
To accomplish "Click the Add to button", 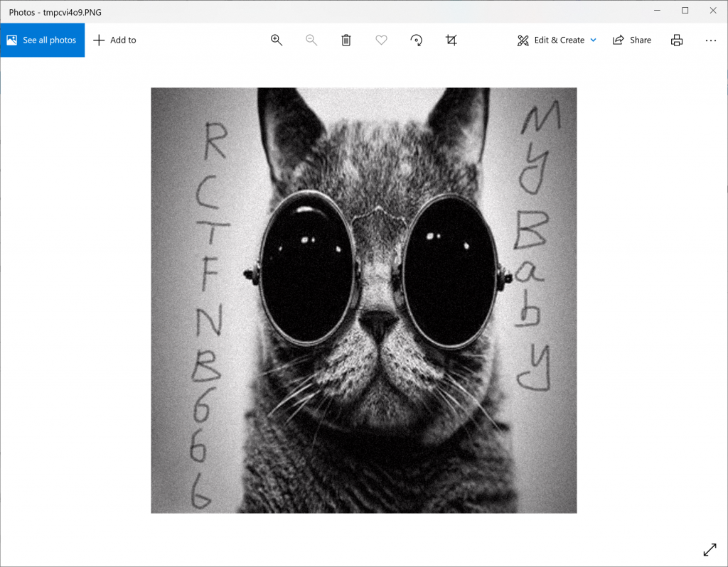I will [x=114, y=40].
